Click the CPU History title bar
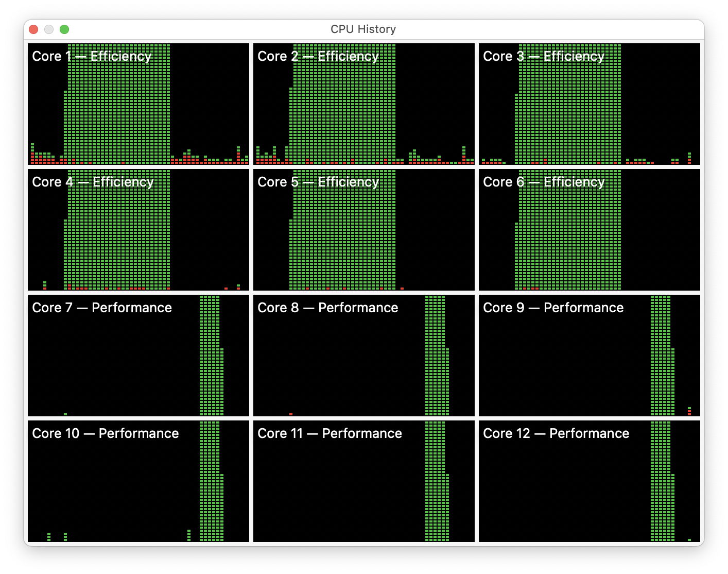Viewport: 728px width, 574px height. pos(363,29)
